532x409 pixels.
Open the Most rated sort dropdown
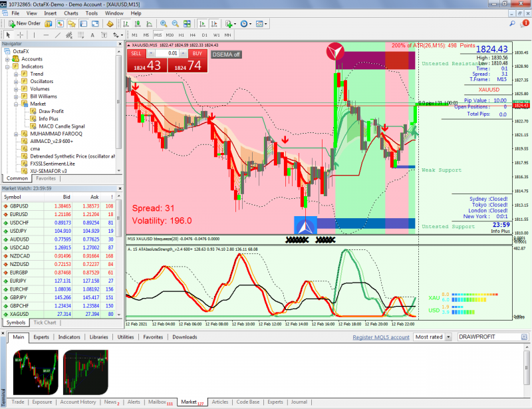[x=432, y=337]
